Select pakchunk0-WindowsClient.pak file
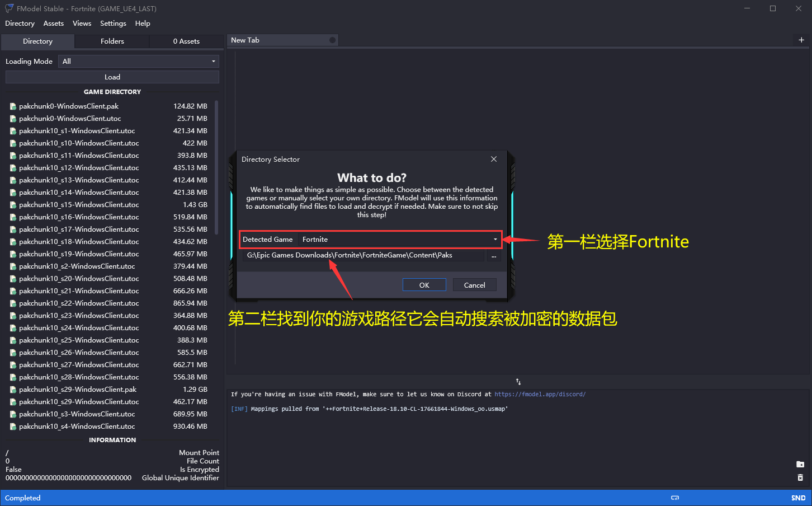The height and width of the screenshot is (506, 812). pyautogui.click(x=109, y=106)
